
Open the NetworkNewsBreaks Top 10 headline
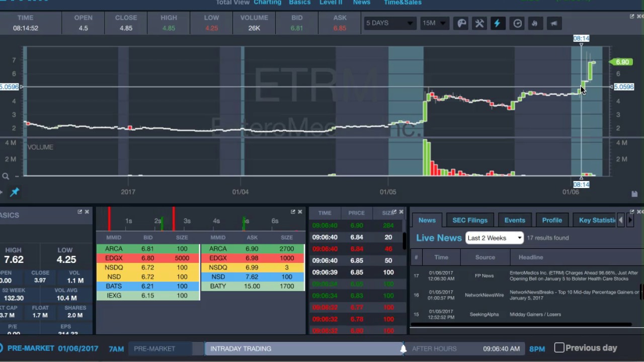tap(574, 295)
